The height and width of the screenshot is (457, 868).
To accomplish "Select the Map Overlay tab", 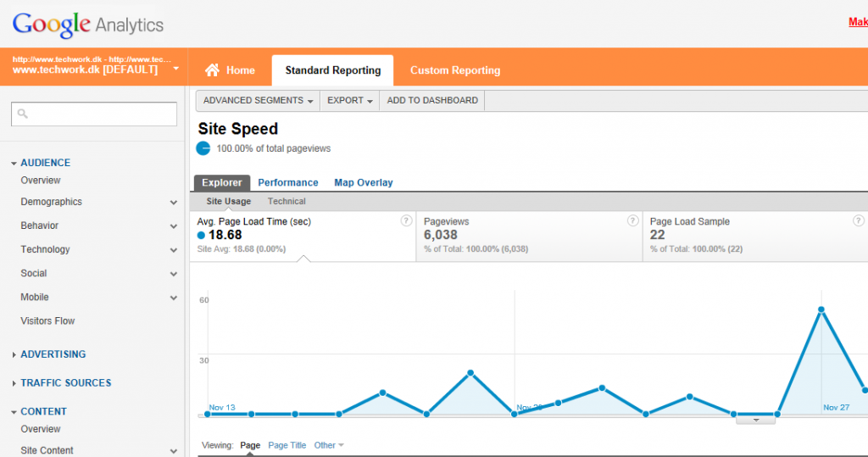I will pos(363,183).
